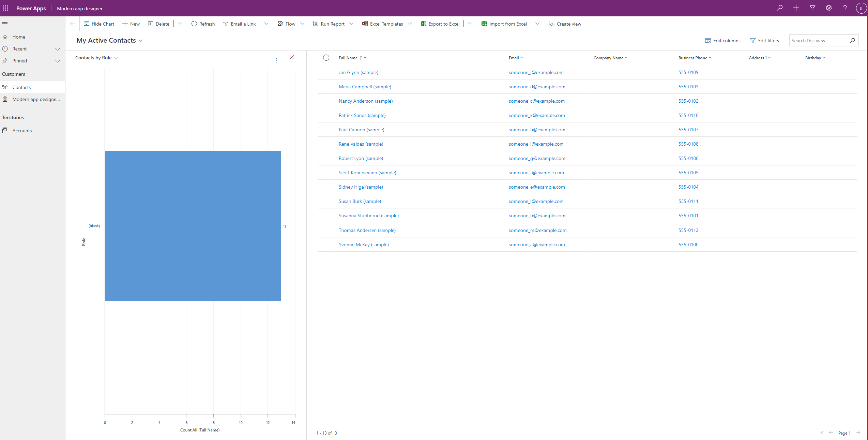Image resolution: width=868 pixels, height=440 pixels.
Task: Click the Edit columns button
Action: (723, 40)
